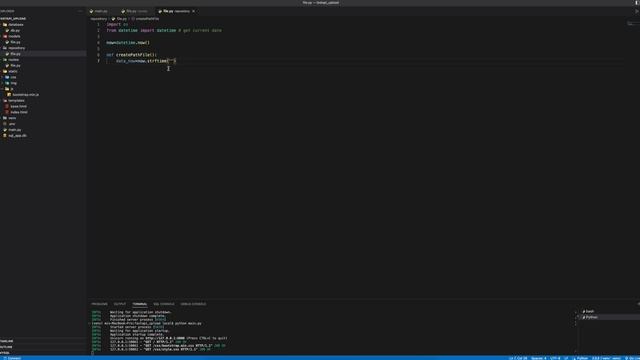Image resolution: width=640 pixels, height=360 pixels.
Task: Collapse the models folder in Explorer
Action: (x=14, y=36)
